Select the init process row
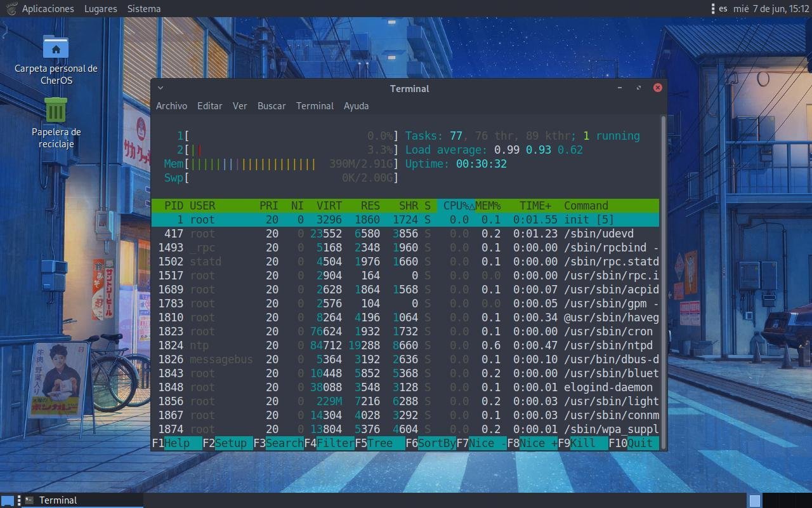 pos(317,219)
